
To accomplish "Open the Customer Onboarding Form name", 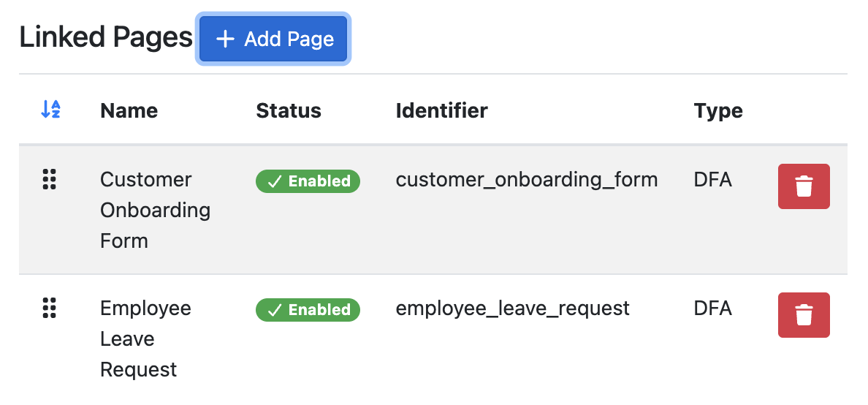I will (x=155, y=210).
